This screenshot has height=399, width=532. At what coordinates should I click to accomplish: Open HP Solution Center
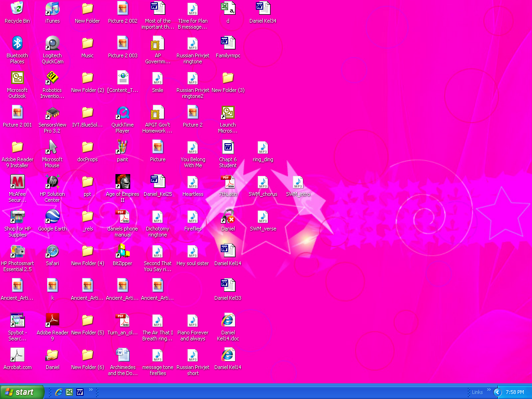tap(52, 181)
